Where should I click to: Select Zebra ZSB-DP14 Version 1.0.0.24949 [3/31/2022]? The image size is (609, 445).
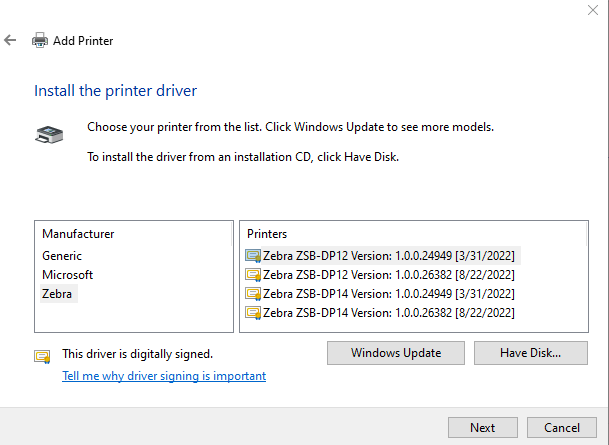pos(380,294)
